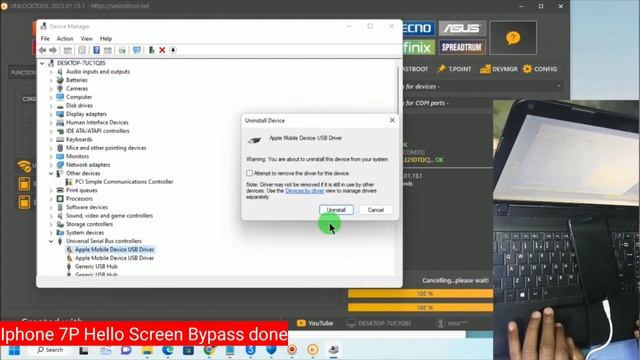Open the View menu in Device Manager
Image resolution: width=640 pixels, height=360 pixels.
[x=87, y=38]
